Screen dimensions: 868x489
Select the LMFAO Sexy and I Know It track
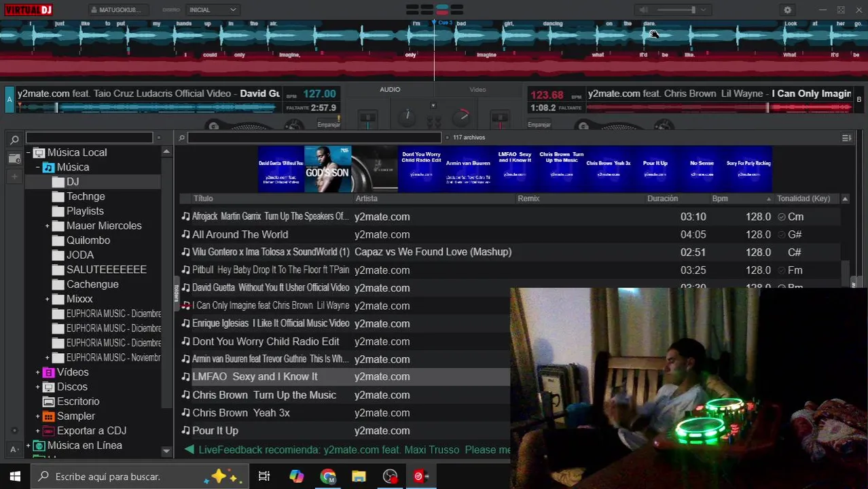click(x=345, y=377)
